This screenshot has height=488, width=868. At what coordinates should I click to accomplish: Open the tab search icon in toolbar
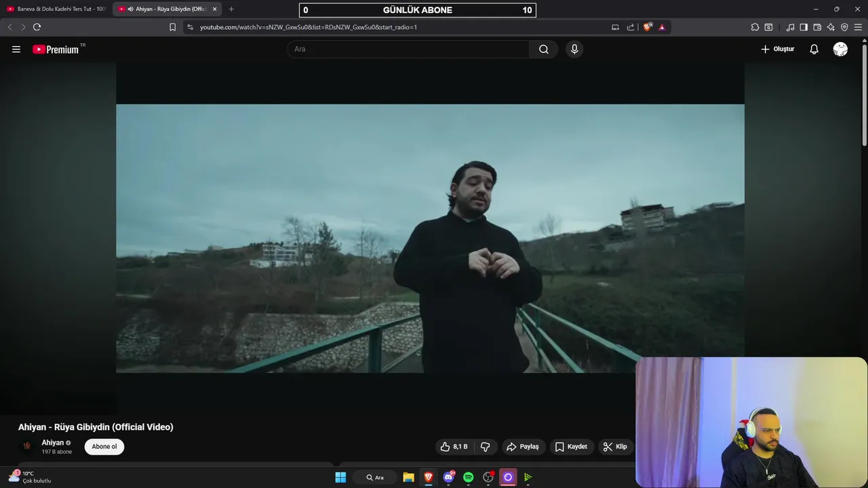pyautogui.click(x=768, y=27)
